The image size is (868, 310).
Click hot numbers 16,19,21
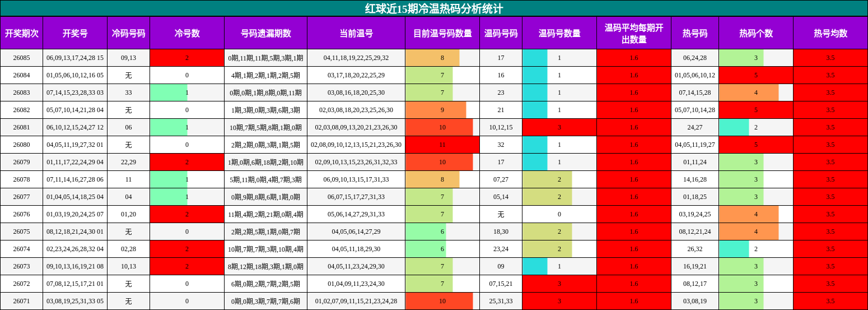[x=695, y=266]
